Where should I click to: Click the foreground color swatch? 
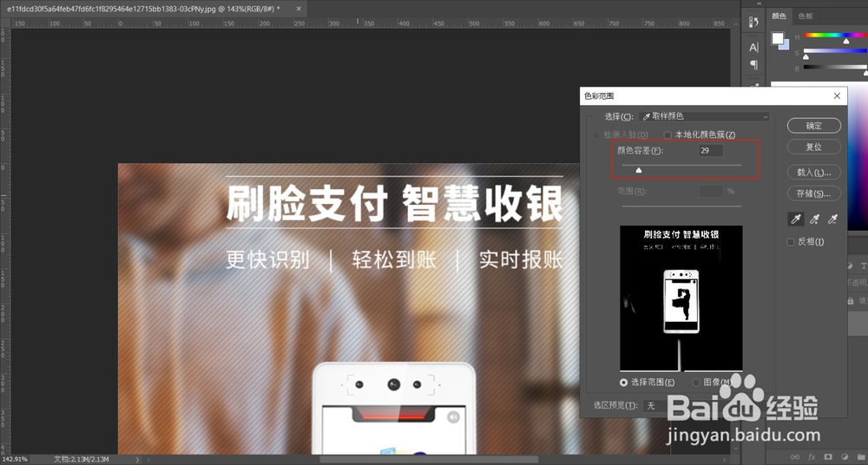(x=778, y=37)
